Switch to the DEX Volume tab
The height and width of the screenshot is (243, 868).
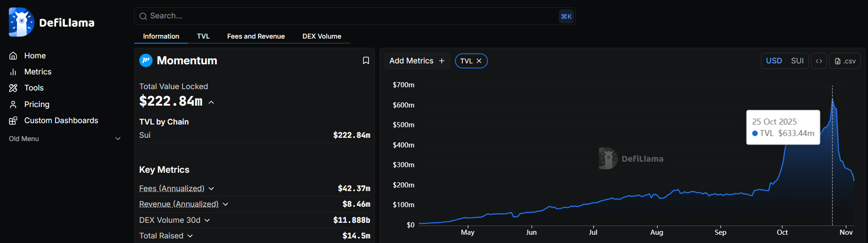pos(322,36)
